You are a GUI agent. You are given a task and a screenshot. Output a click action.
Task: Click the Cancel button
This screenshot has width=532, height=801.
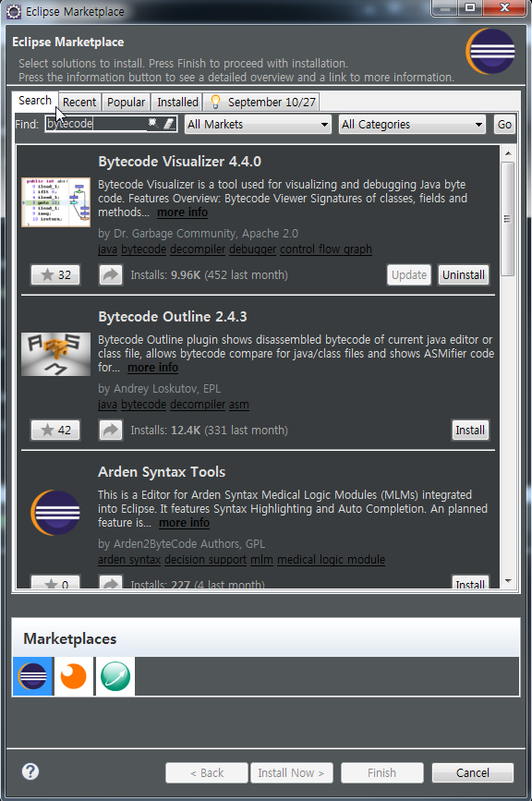pyautogui.click(x=473, y=773)
